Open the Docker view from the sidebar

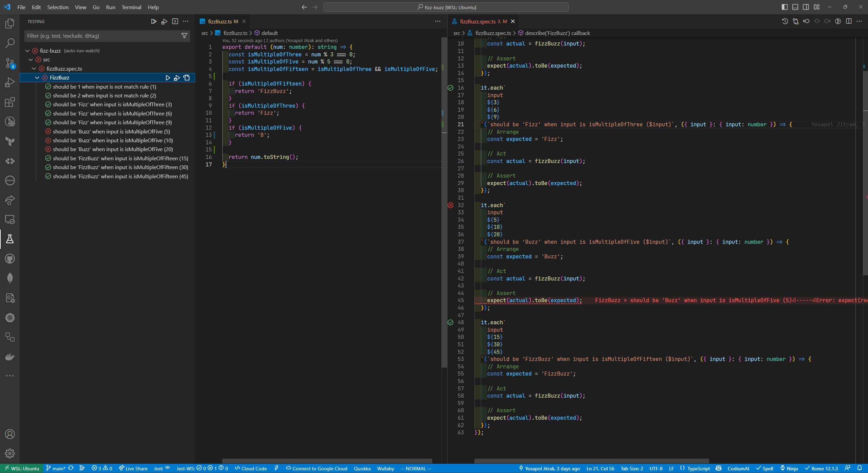point(10,357)
